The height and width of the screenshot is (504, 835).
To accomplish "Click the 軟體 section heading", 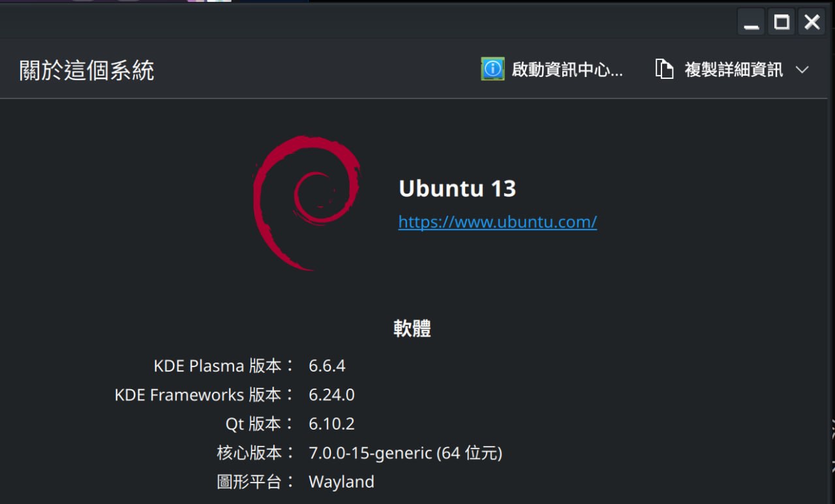I will click(x=412, y=329).
